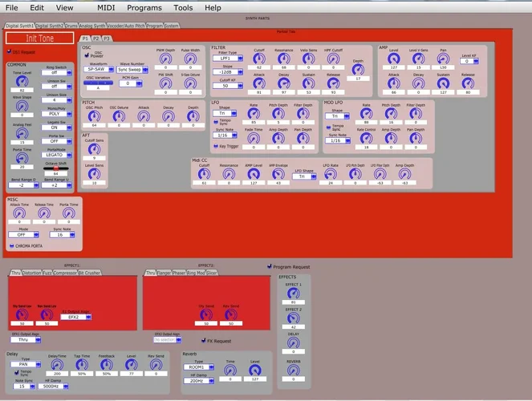Click the Filter Resonance knob

[283, 59]
